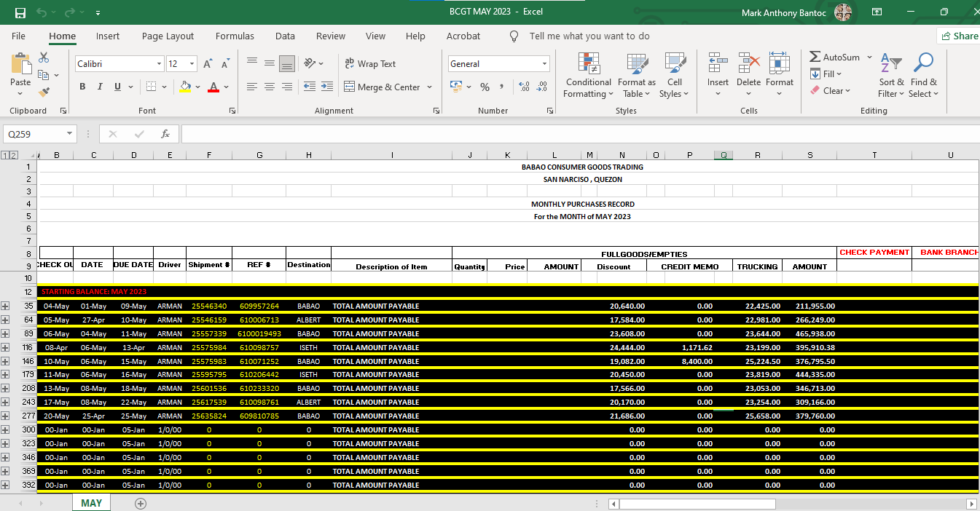Click the Share button
Image resolution: width=980 pixels, height=511 pixels.
958,36
